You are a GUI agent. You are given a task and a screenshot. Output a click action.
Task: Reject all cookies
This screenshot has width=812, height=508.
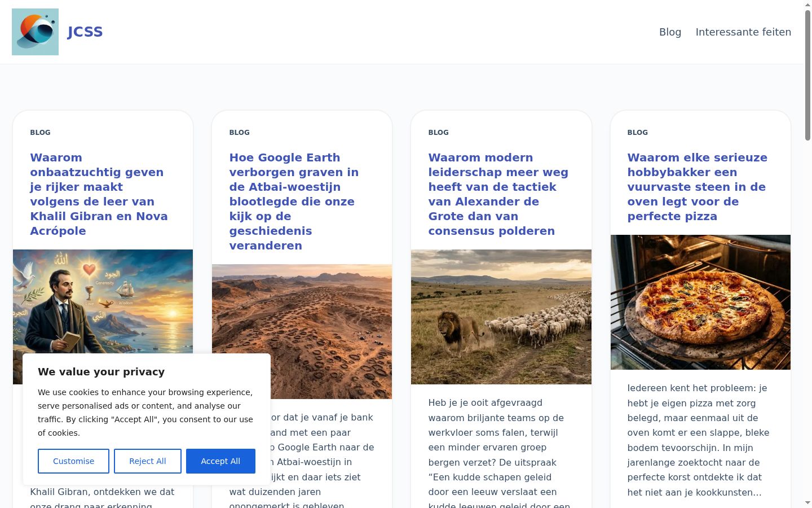[x=148, y=461]
